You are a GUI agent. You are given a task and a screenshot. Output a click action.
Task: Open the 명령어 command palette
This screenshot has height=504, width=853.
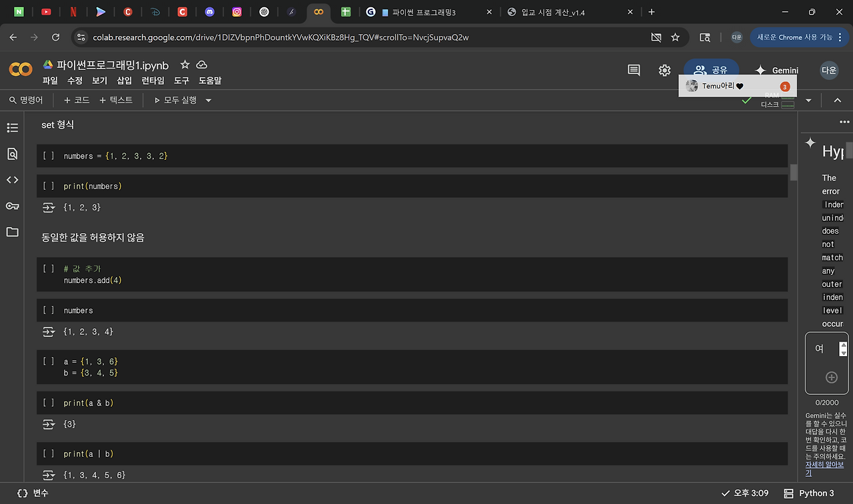26,100
